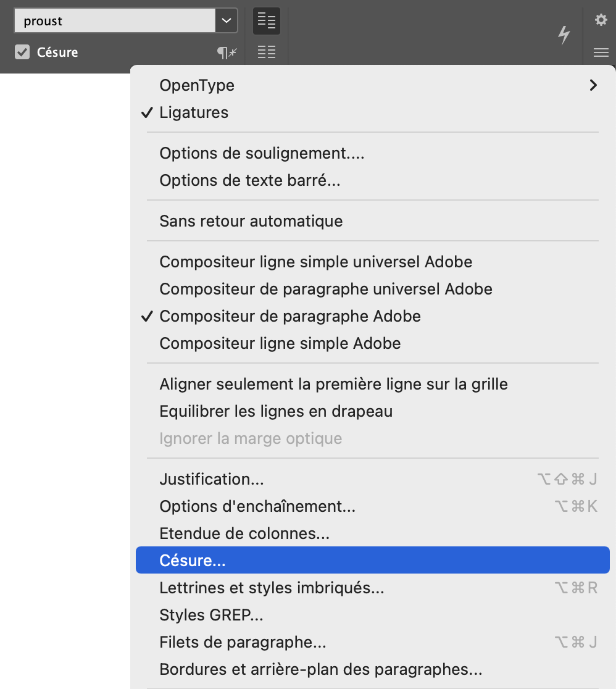Screen dimensions: 616x689
Task: Click the proust paragraph style field
Action: pyautogui.click(x=114, y=21)
